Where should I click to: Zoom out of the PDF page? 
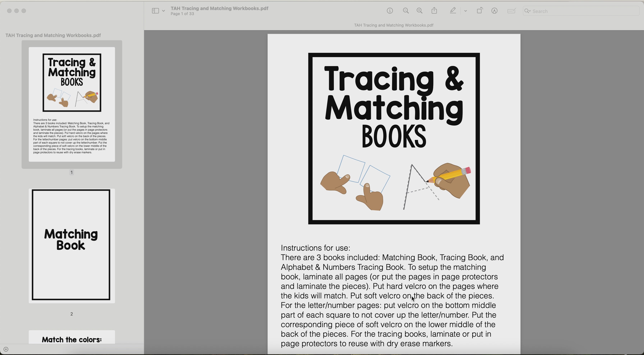pyautogui.click(x=406, y=11)
